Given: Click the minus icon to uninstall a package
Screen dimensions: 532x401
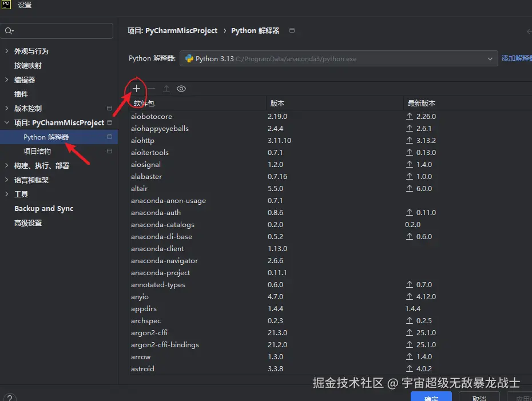Looking at the screenshot, I should click(152, 89).
